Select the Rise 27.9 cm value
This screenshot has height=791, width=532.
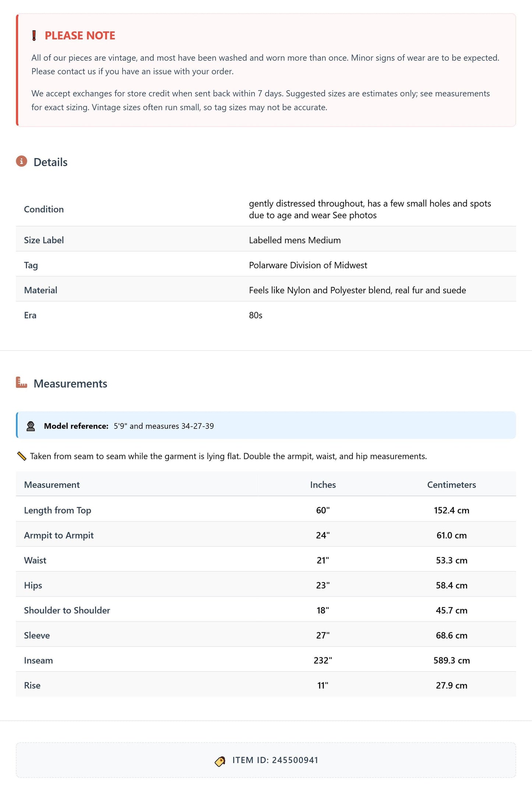click(x=451, y=685)
